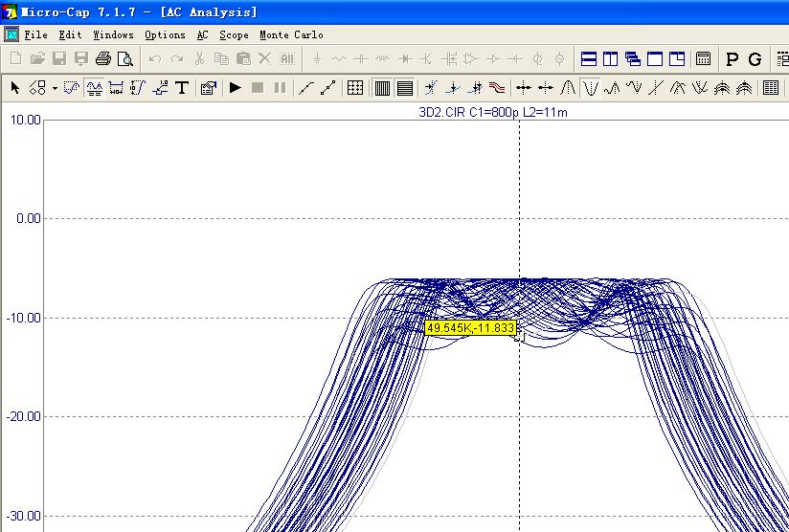This screenshot has width=789, height=532.
Task: Click the Go To Y cursor icon
Action: point(453,88)
